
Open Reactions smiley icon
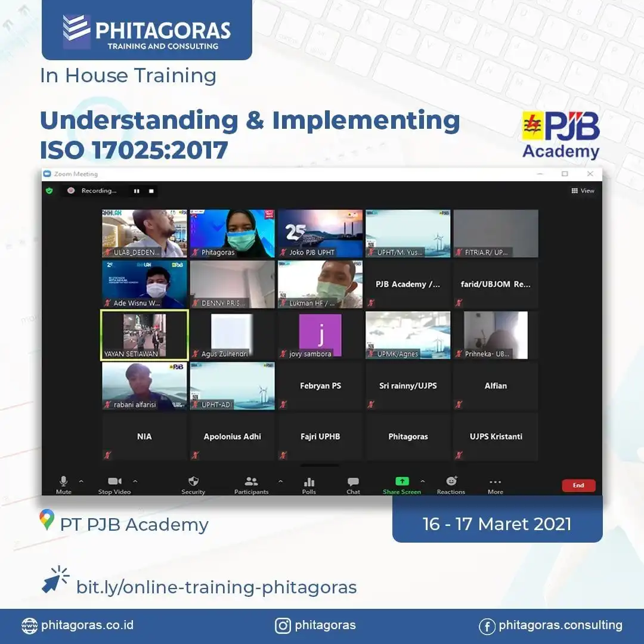click(451, 481)
